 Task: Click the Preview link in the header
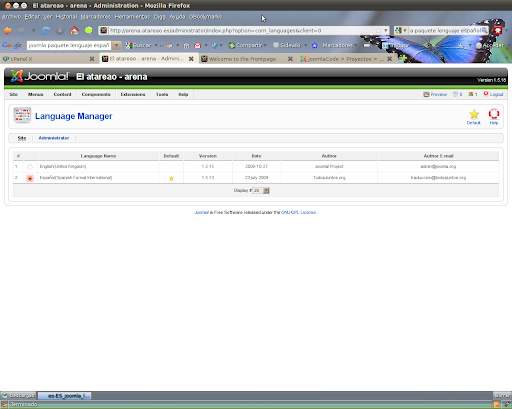[x=435, y=94]
